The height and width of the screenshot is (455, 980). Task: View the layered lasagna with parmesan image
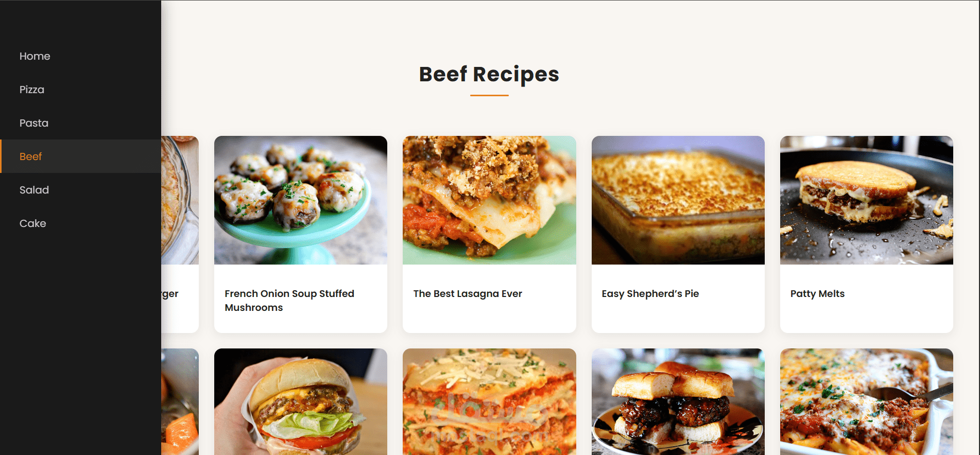[x=489, y=402]
